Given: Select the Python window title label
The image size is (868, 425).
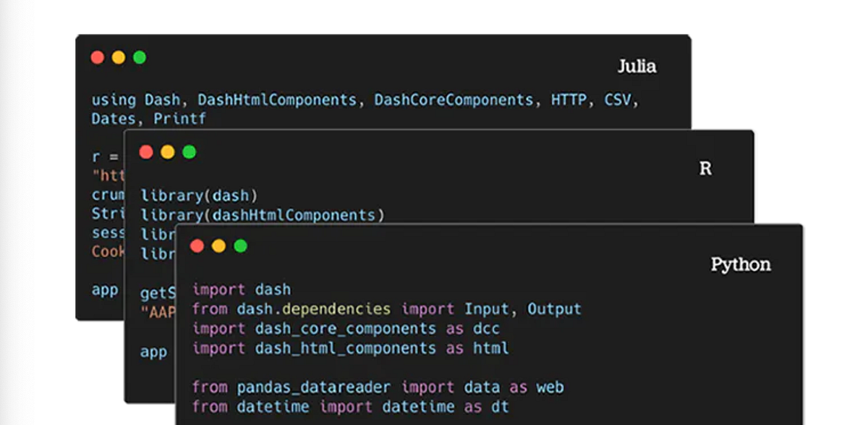Looking at the screenshot, I should coord(741,265).
